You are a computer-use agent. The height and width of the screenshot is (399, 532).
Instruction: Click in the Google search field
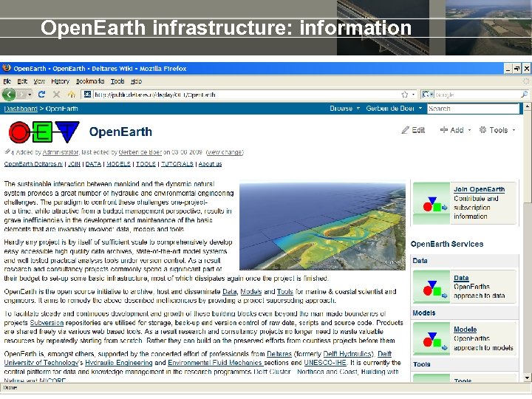(x=477, y=95)
